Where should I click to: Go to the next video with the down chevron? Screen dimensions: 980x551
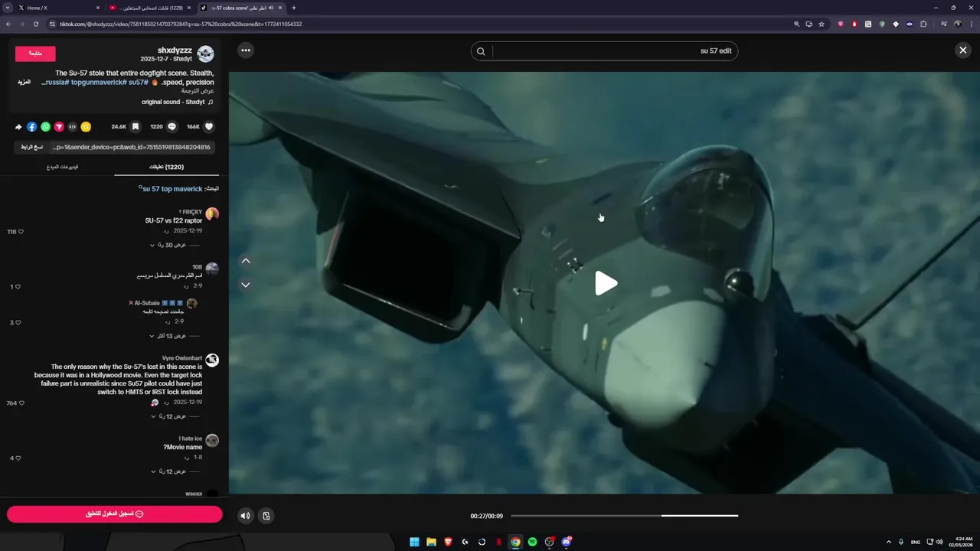coord(246,285)
